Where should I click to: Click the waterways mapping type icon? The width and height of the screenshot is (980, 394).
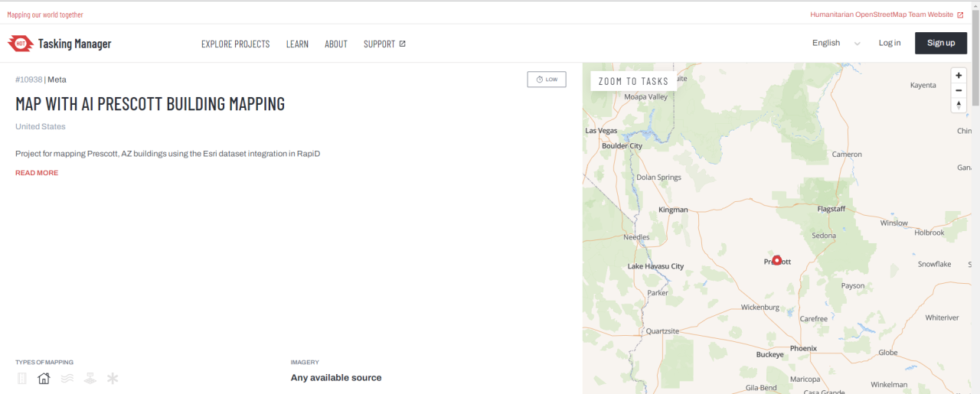point(67,378)
